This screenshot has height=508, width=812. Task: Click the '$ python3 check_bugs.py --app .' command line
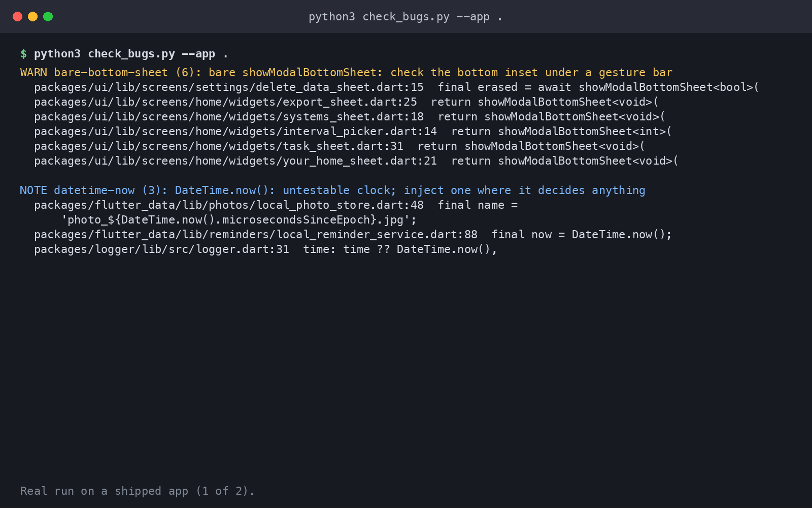click(x=124, y=54)
